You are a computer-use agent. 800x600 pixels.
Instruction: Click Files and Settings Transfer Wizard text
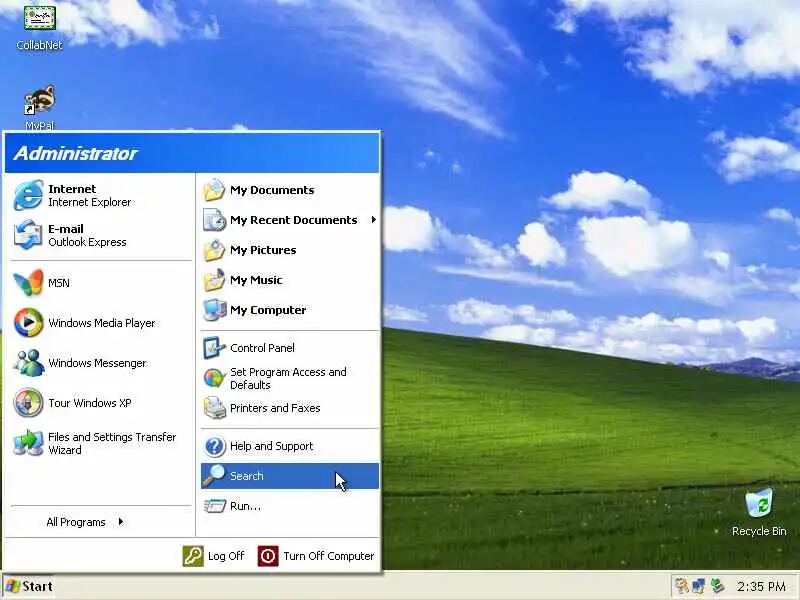pyautogui.click(x=112, y=443)
